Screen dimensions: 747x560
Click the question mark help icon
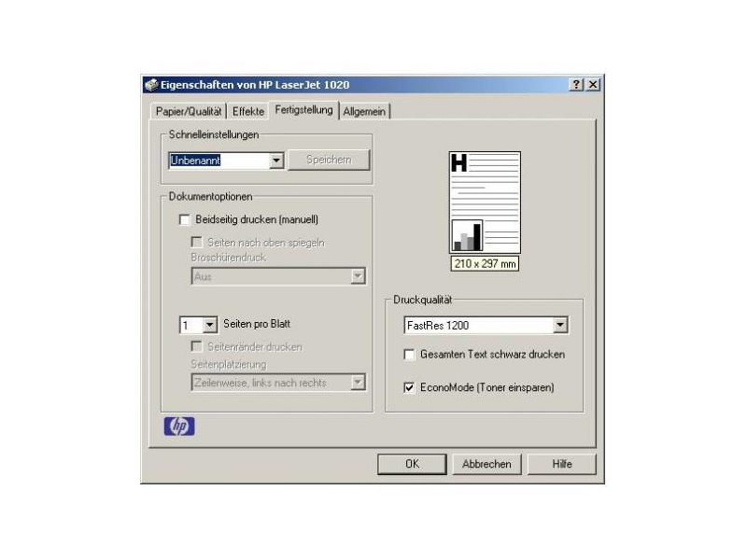[x=576, y=84]
